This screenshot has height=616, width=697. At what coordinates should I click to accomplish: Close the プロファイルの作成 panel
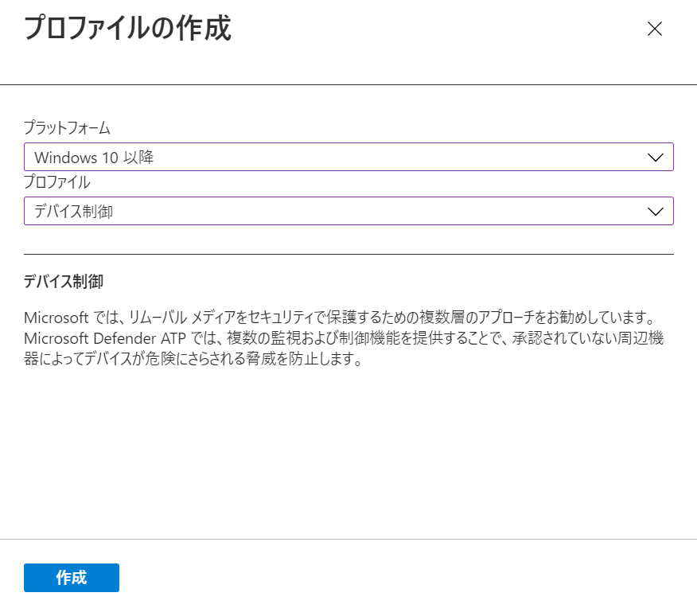tap(654, 29)
